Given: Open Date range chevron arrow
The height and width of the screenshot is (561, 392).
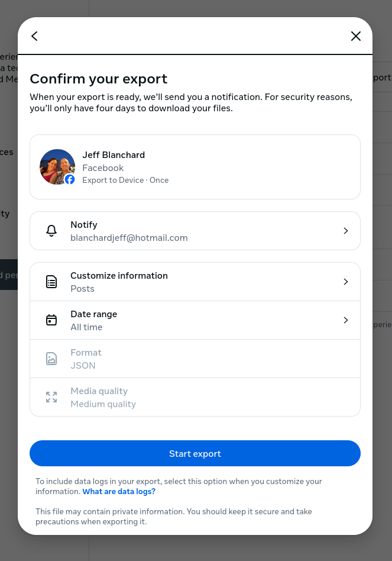Looking at the screenshot, I should point(346,320).
